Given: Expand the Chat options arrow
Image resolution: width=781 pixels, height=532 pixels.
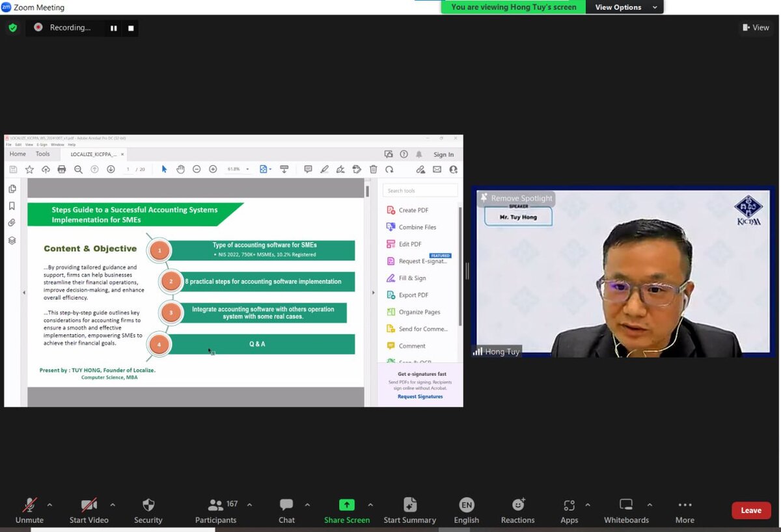Looking at the screenshot, I should click(x=307, y=505).
